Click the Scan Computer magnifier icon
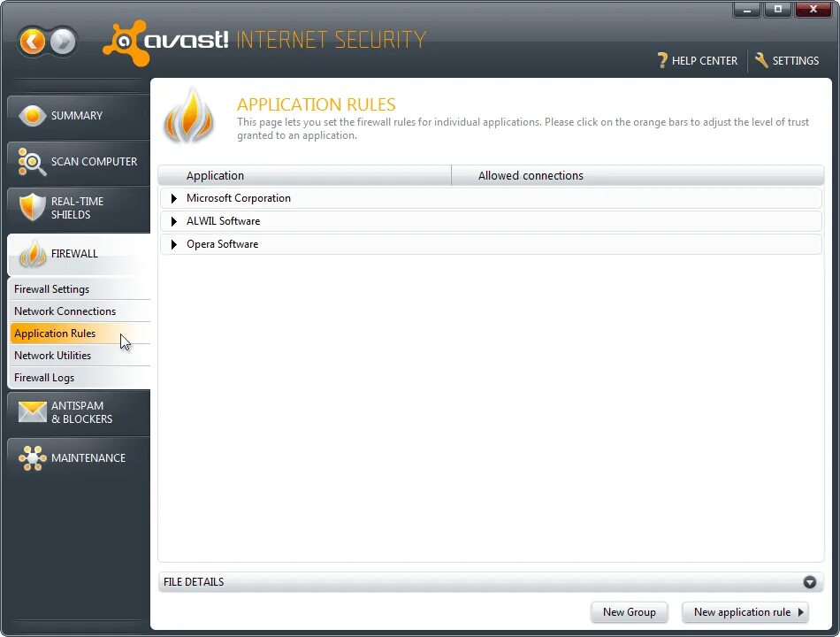Image resolution: width=840 pixels, height=637 pixels. 32,161
